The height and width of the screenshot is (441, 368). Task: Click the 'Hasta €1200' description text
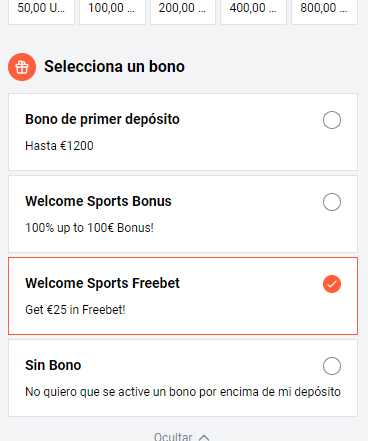pos(59,146)
